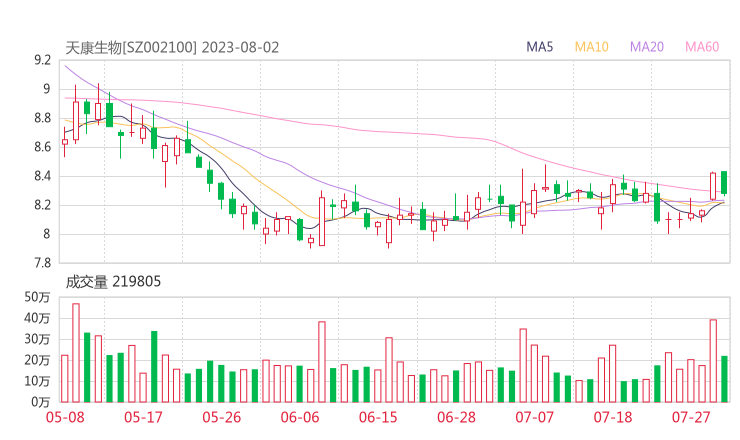This screenshot has width=740, height=440.
Task: Click the 10万 volume axis label
Action: click(x=37, y=381)
